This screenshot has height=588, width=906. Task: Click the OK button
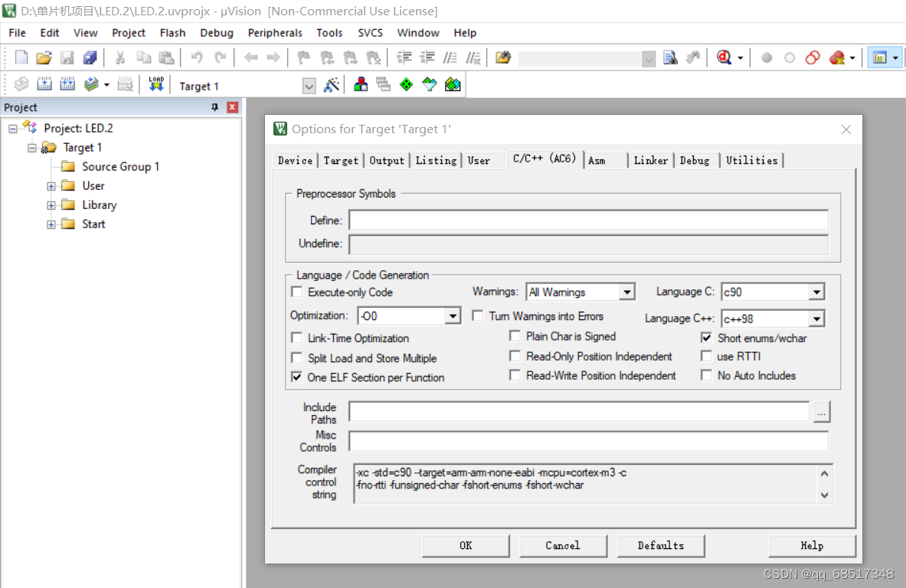(466, 545)
